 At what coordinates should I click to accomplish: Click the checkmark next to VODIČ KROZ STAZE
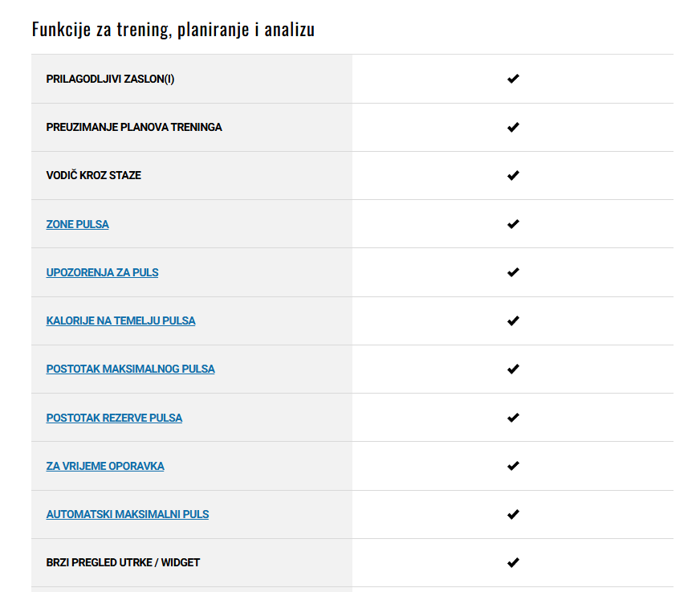pyautogui.click(x=513, y=176)
